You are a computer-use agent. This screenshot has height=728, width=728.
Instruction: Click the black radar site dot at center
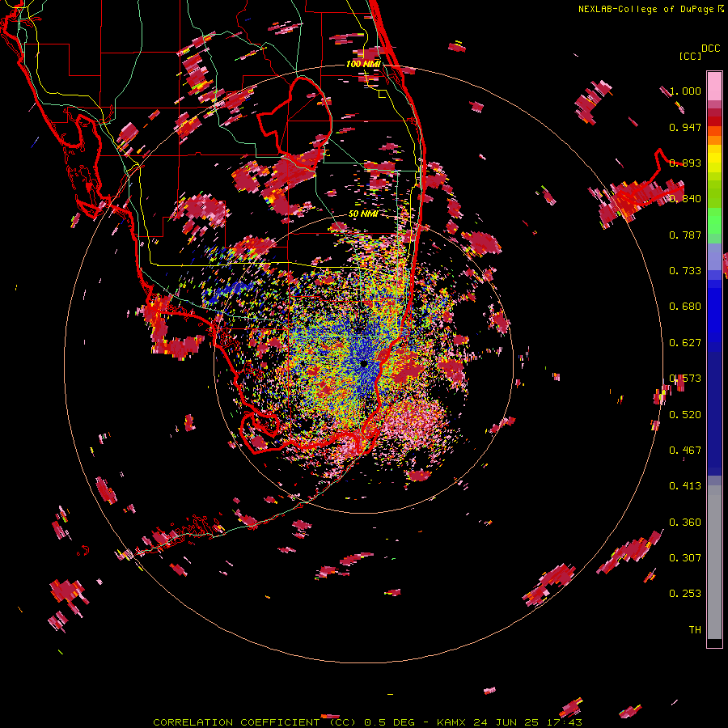tap(364, 364)
